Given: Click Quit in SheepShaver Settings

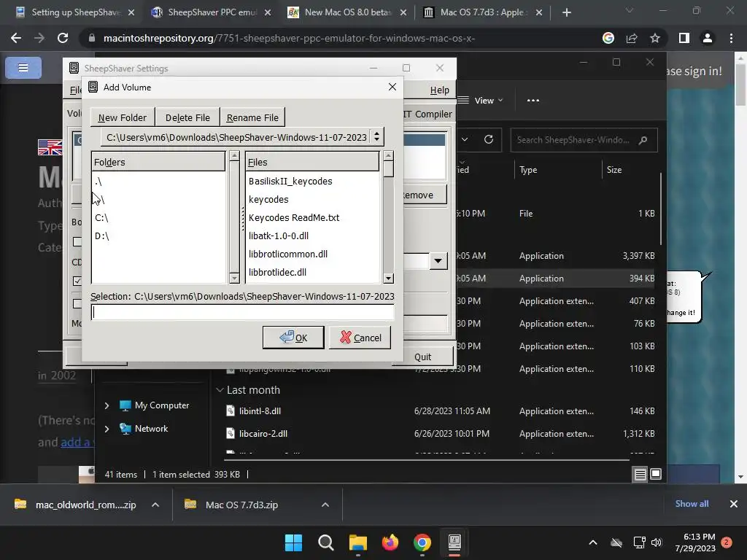Looking at the screenshot, I should pos(422,357).
